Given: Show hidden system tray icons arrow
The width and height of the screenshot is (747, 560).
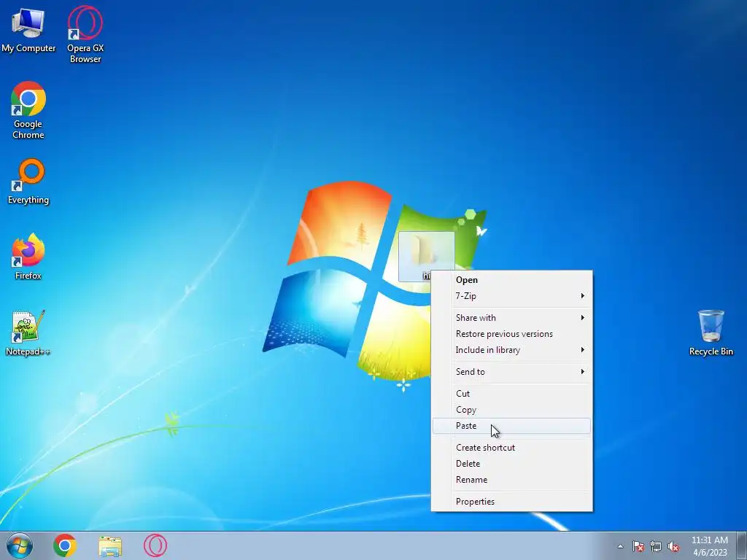Looking at the screenshot, I should click(620, 546).
